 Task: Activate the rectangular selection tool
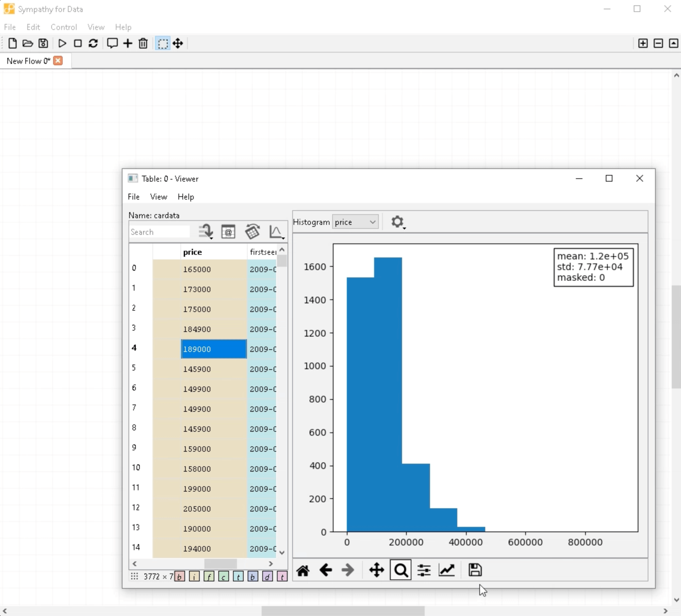[x=162, y=43]
